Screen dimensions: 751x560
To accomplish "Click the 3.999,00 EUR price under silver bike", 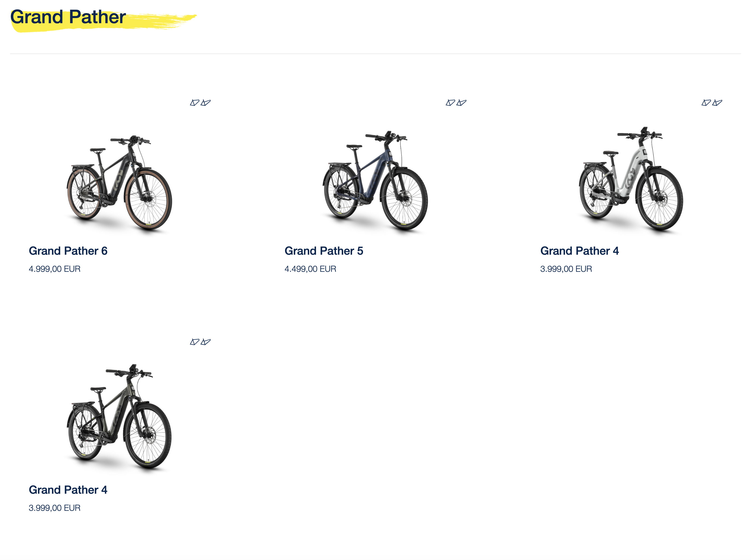I will [x=566, y=269].
